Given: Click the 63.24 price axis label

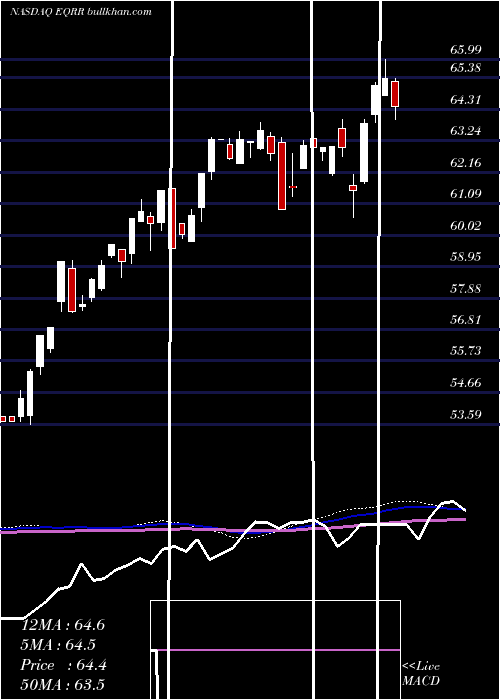Looking at the screenshot, I should [x=466, y=131].
